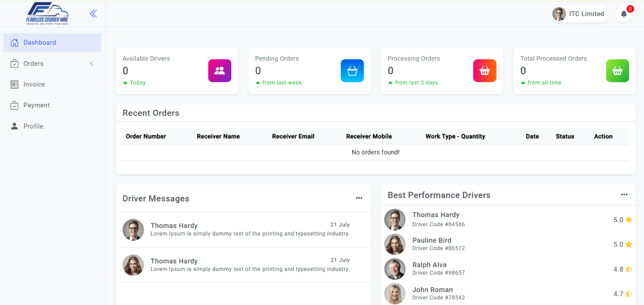Screen dimensions: 644x305
Task: Click the Pending Orders blue basket icon
Action: tap(352, 71)
